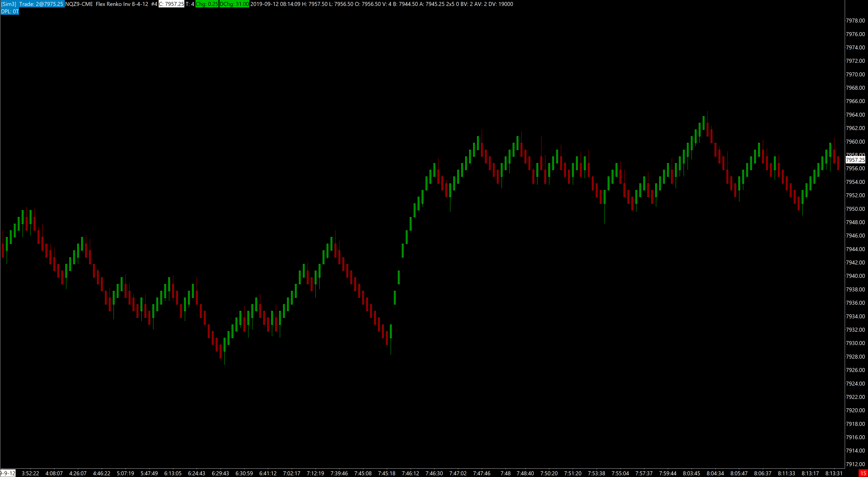Click the Trade: 2@7975.25 position label
The height and width of the screenshot is (477, 868).
click(41, 4)
